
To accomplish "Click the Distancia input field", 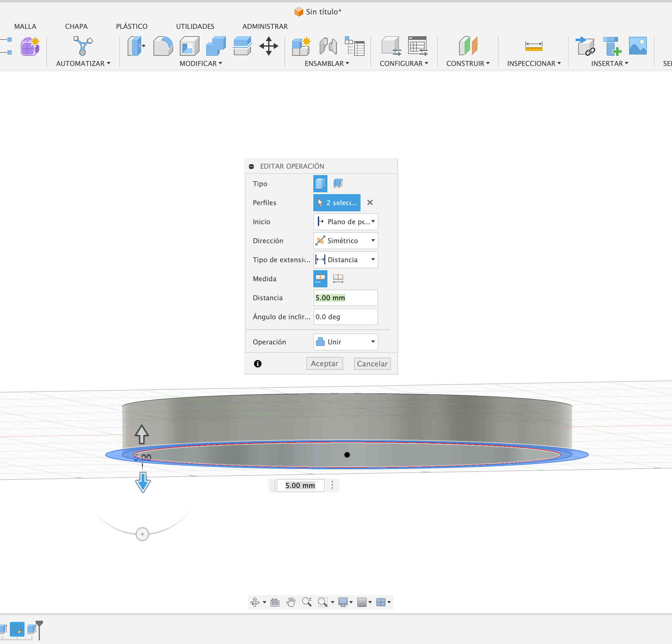I will click(x=346, y=297).
